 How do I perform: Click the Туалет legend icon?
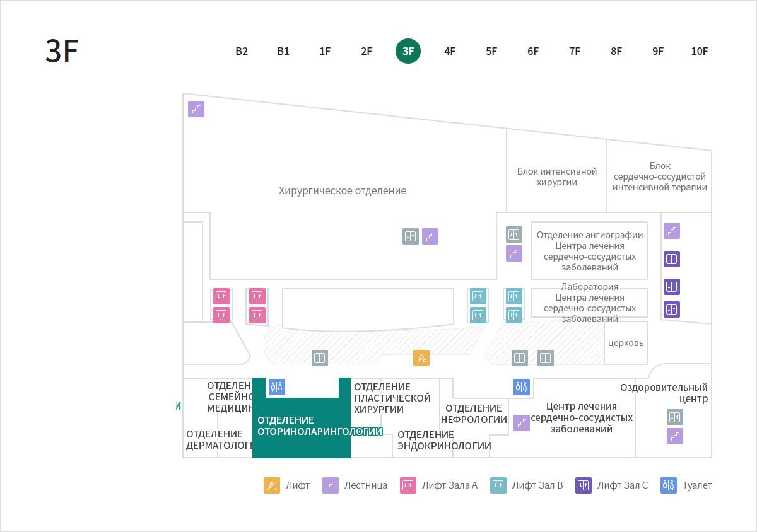(x=669, y=485)
